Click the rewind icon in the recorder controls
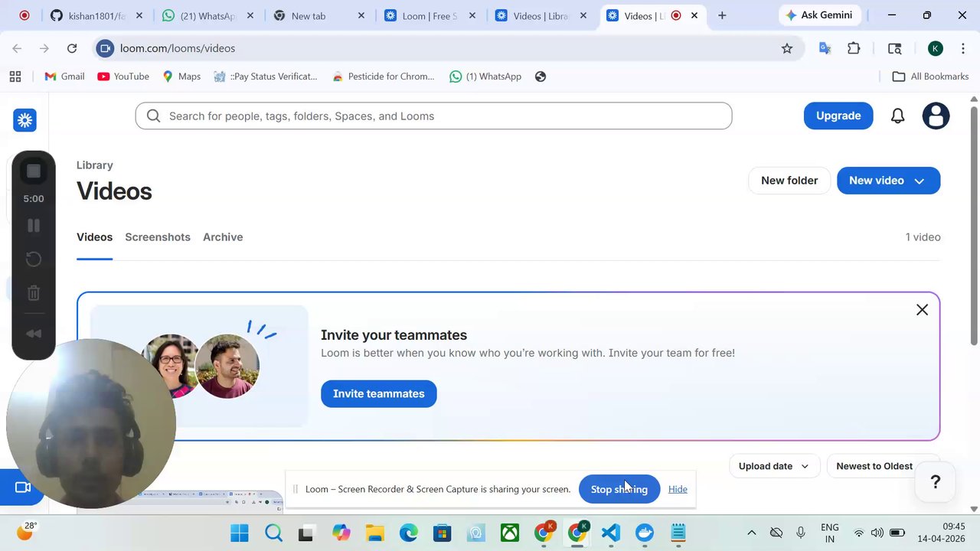 34,334
